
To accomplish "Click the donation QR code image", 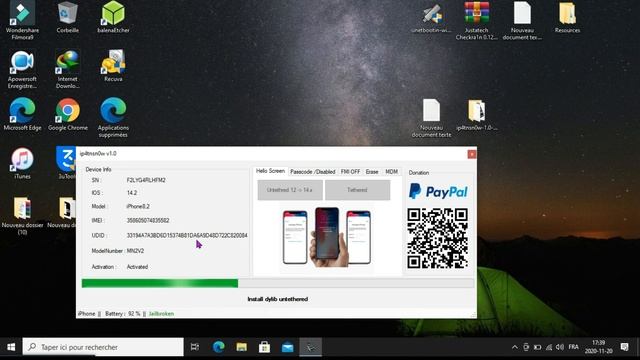I will (438, 238).
